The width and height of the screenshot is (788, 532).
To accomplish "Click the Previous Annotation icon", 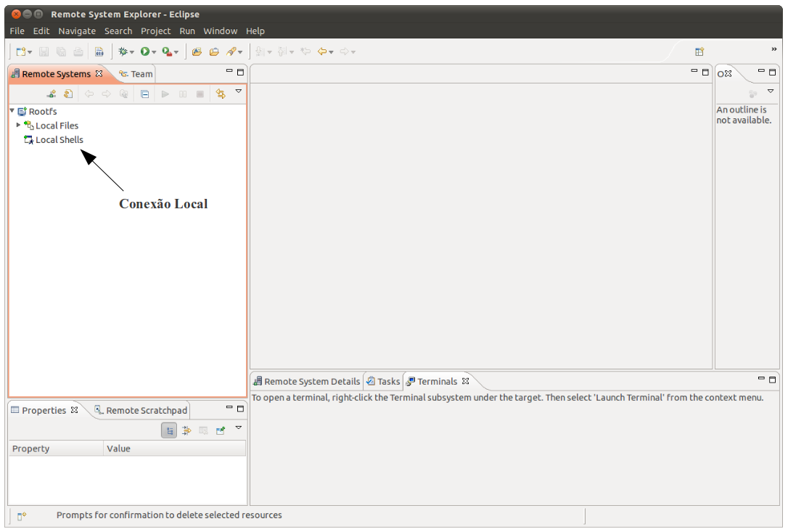I will coord(282,52).
